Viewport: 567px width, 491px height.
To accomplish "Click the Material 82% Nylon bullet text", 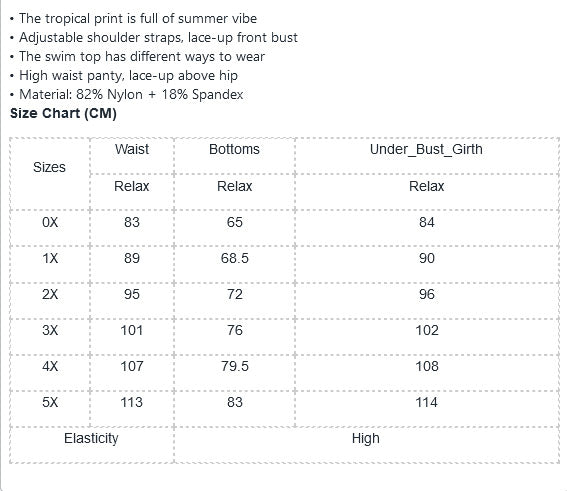I will pyautogui.click(x=131, y=94).
